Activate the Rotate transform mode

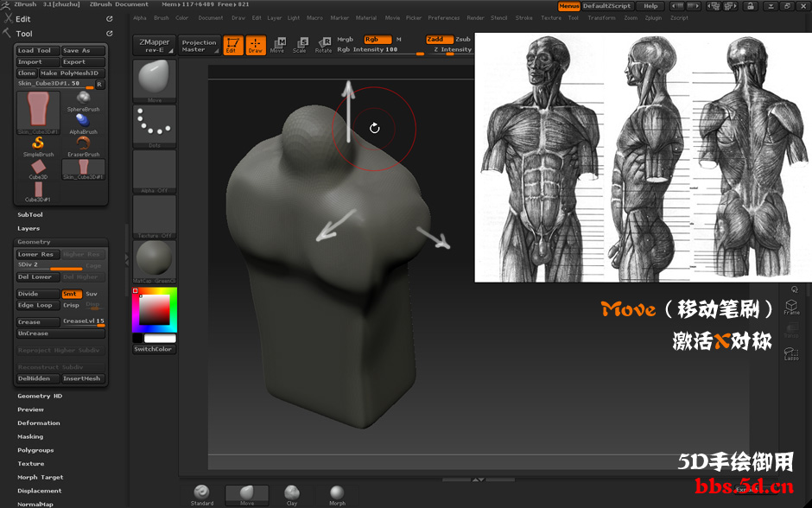pos(323,45)
